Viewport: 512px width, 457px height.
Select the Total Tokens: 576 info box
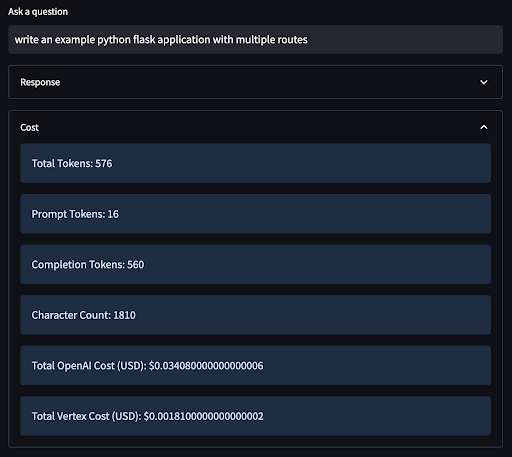click(255, 163)
